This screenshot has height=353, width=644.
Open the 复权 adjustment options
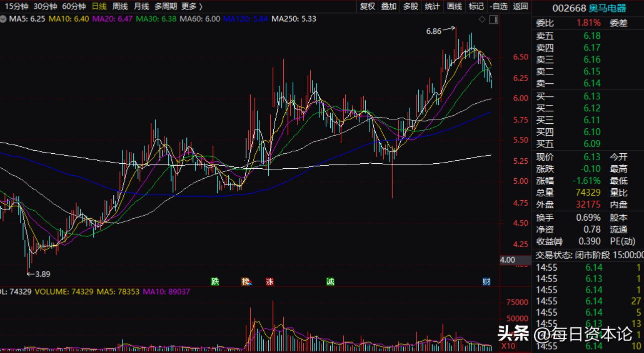pos(367,6)
